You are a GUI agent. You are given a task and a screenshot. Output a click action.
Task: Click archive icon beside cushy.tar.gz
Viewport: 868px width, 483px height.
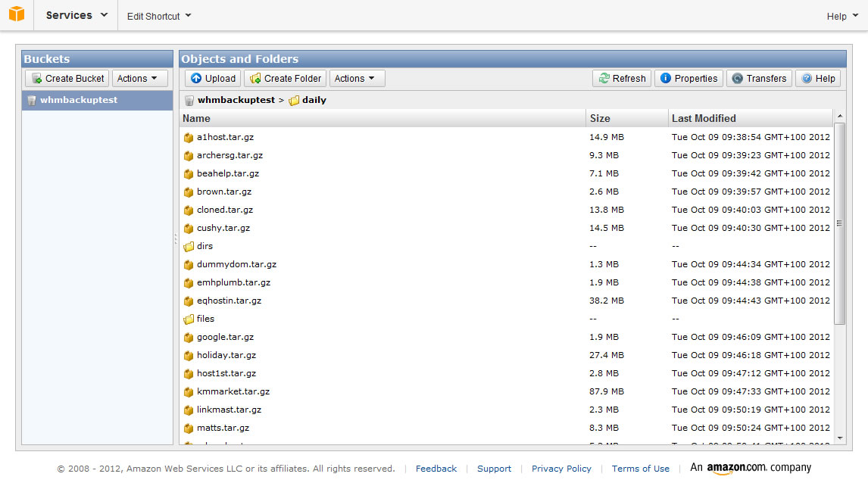[x=188, y=228]
